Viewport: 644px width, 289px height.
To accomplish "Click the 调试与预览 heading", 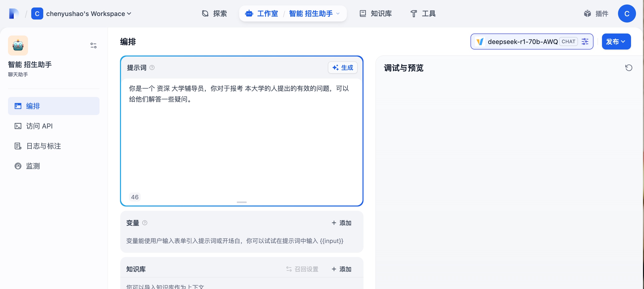I will point(403,68).
